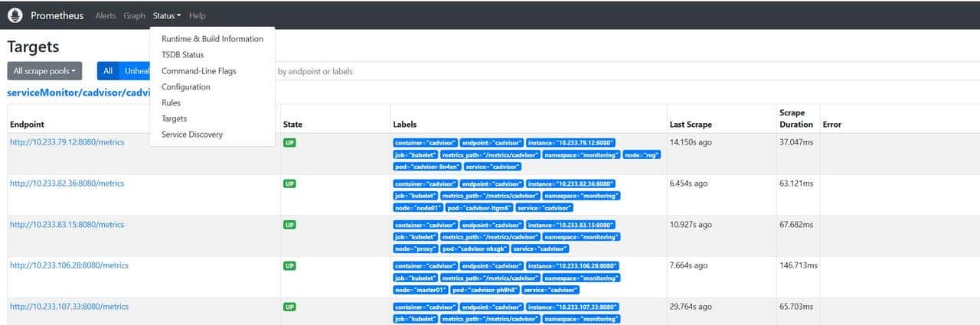This screenshot has width=980, height=325.
Task: Select Runtime & Build Information
Action: [x=212, y=39]
